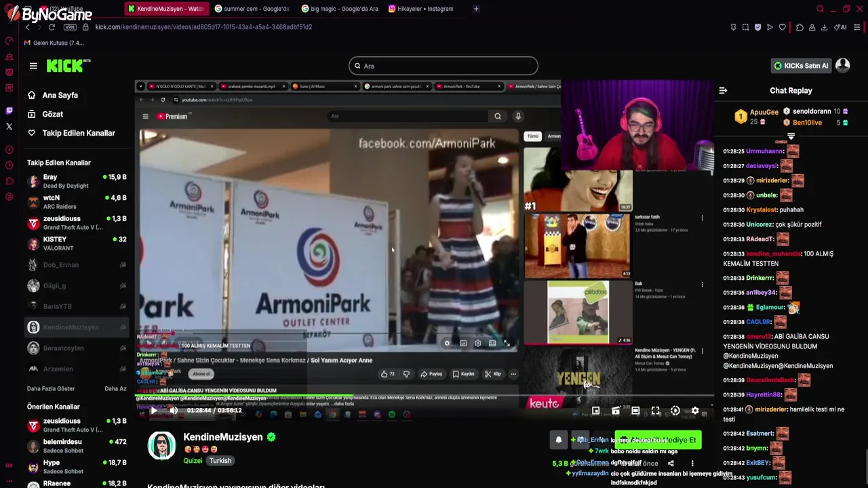Click ApuuGee in the chat leaderboard
868x488 pixels.
click(764, 113)
